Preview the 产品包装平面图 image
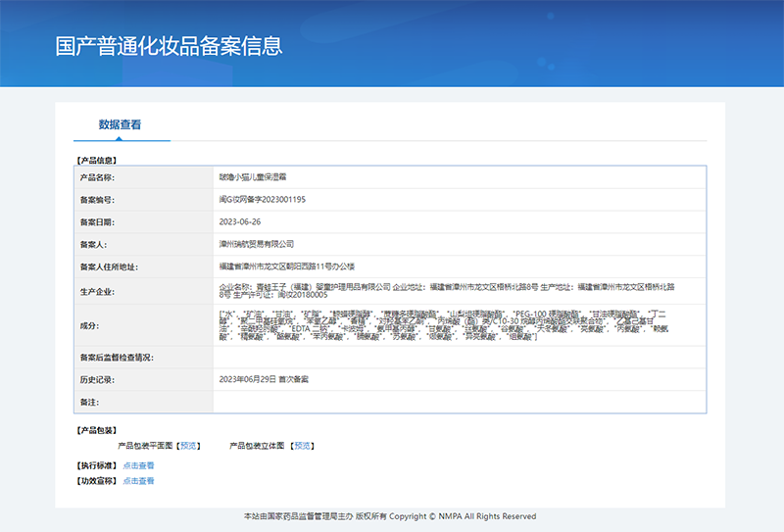This screenshot has width=784, height=532. 190,445
